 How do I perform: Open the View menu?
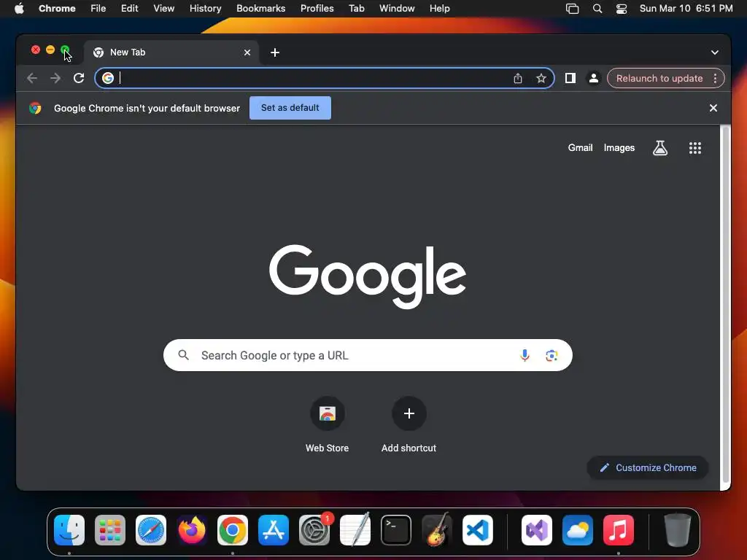(x=164, y=9)
